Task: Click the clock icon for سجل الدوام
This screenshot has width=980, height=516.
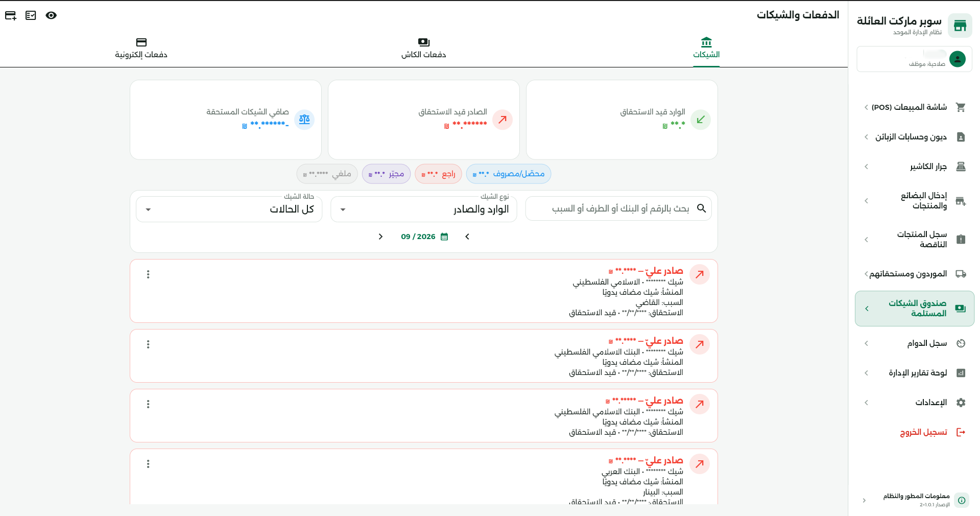Action: [x=961, y=343]
